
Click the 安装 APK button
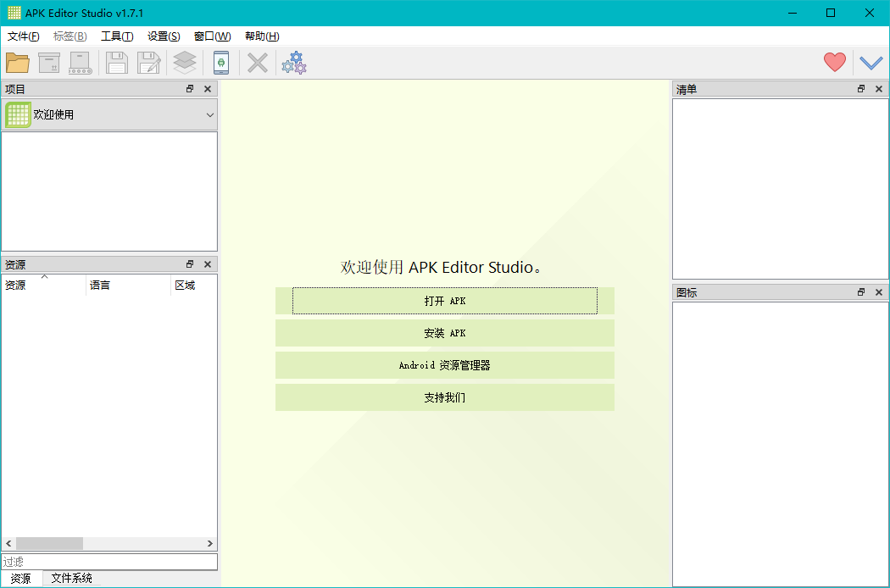[445, 333]
